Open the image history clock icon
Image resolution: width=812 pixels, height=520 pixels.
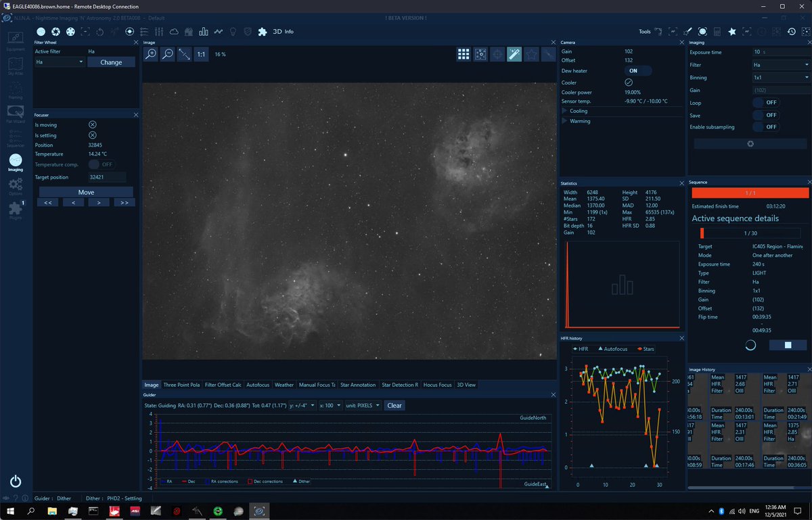[x=791, y=31]
